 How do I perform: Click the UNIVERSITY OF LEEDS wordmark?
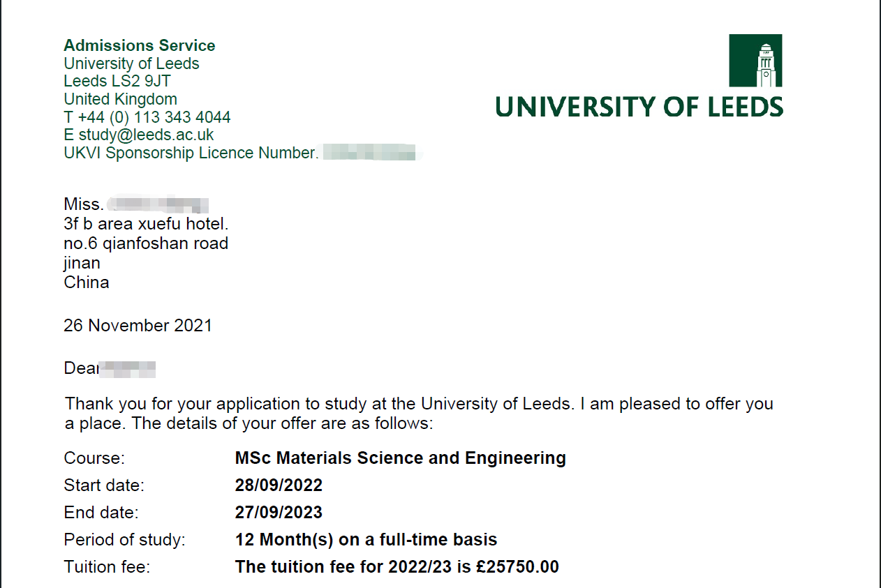pos(639,107)
